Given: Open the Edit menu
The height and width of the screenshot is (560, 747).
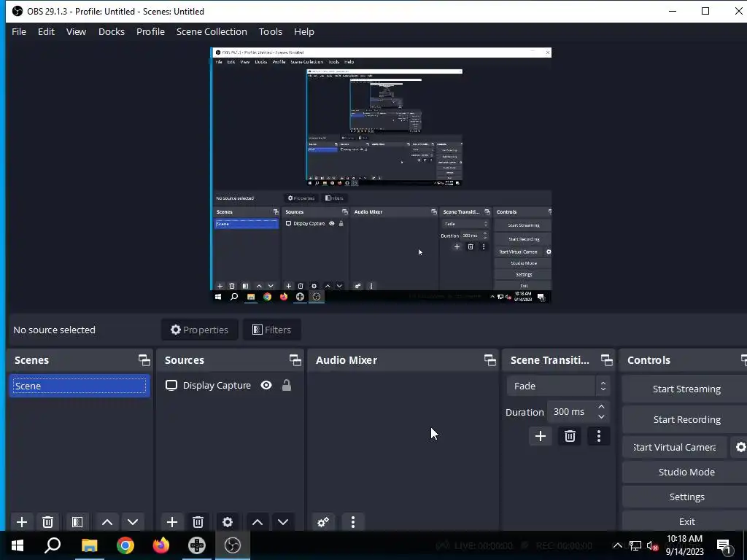Looking at the screenshot, I should pyautogui.click(x=46, y=31).
